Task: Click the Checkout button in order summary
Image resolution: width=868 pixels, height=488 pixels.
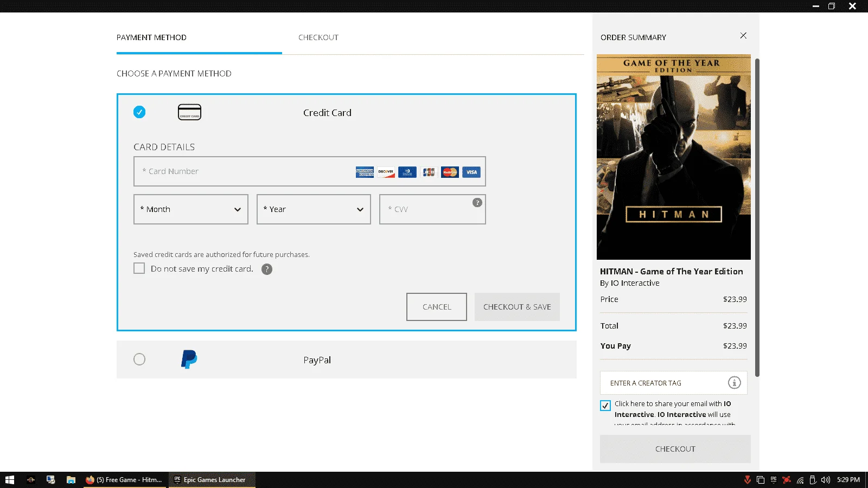Action: (675, 449)
